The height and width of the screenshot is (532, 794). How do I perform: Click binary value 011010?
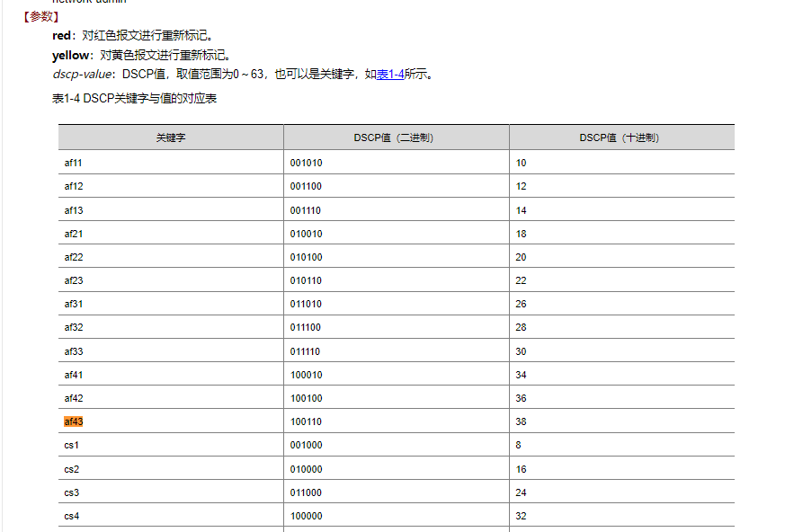tap(306, 304)
